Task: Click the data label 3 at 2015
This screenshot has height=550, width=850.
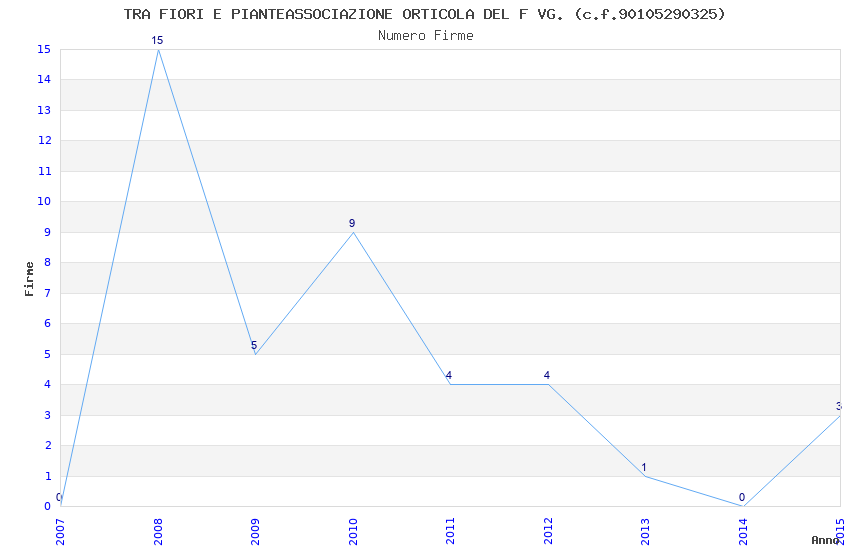Action: [839, 406]
